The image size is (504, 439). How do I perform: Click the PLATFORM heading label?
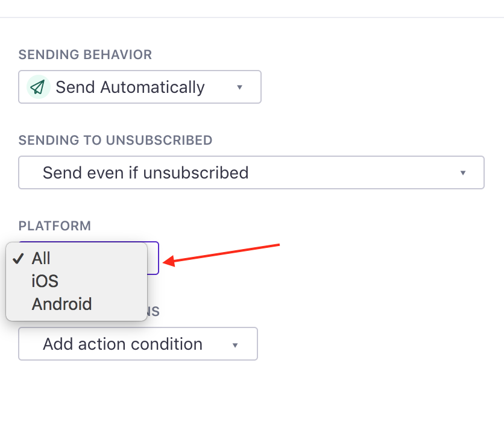tap(55, 226)
